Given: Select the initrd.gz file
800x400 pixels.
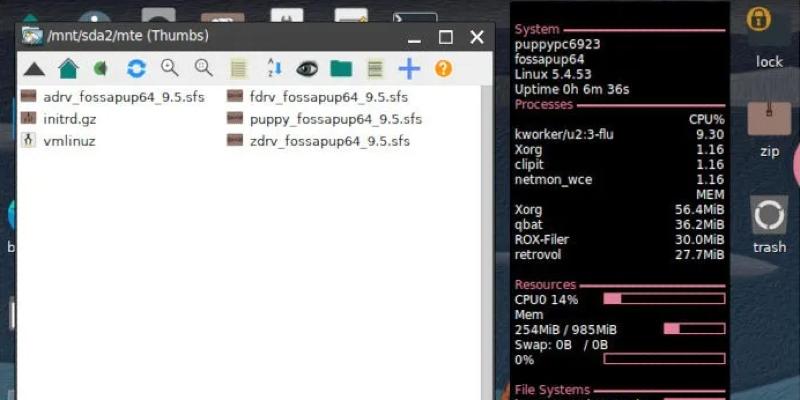Looking at the screenshot, I should pyautogui.click(x=72, y=119).
